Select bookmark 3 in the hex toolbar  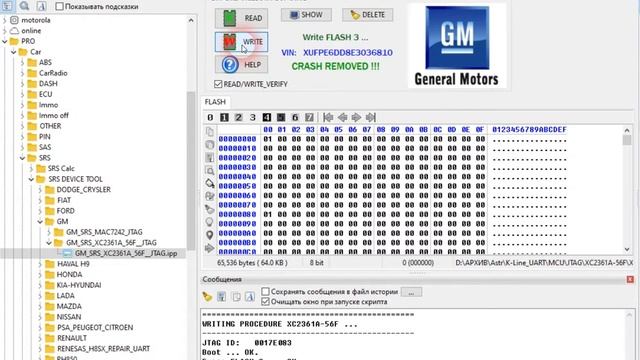coord(253,118)
